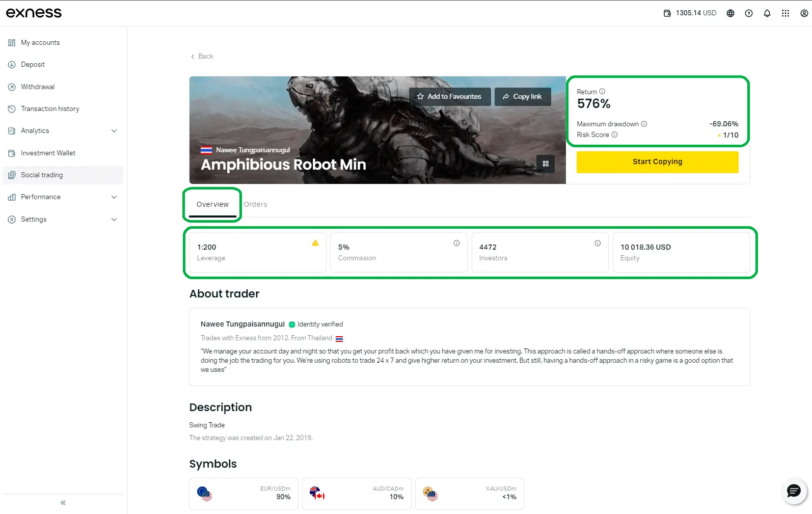Switch to the Orders tab

coord(255,205)
